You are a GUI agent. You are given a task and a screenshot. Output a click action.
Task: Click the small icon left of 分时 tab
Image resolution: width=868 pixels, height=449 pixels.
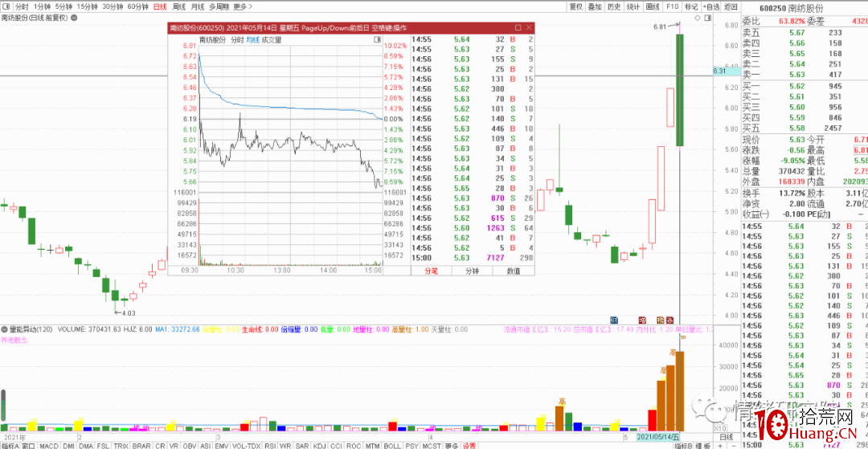pyautogui.click(x=6, y=6)
